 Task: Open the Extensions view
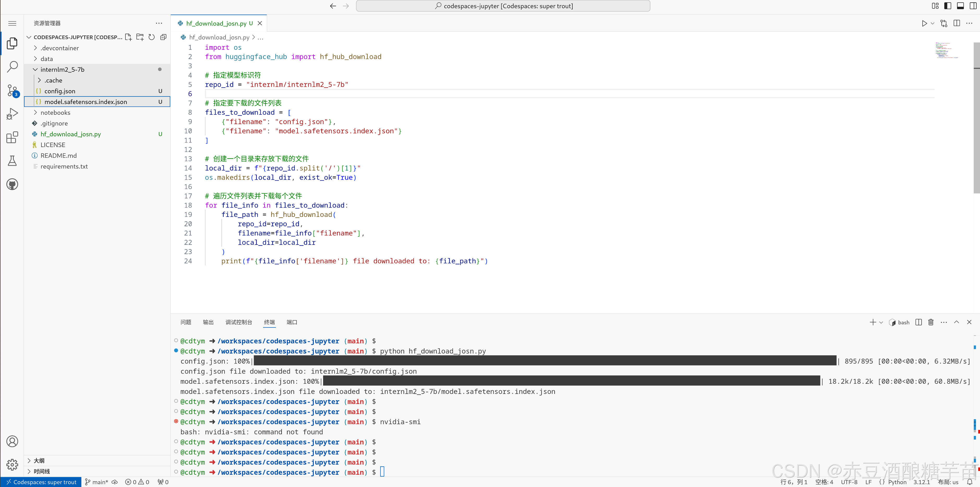pos(12,138)
